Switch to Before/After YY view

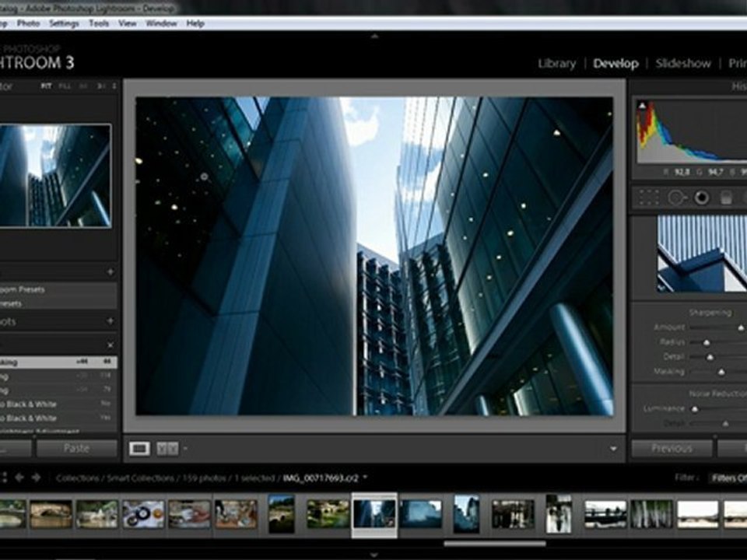click(x=167, y=449)
